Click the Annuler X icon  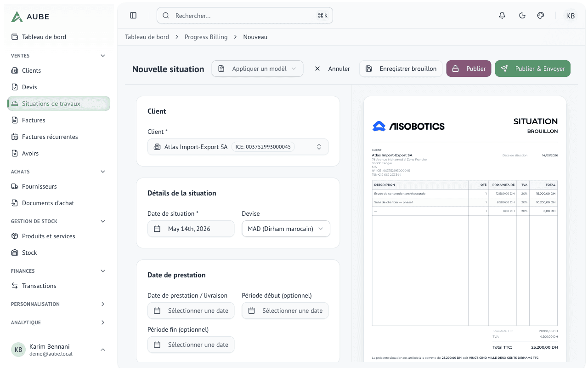click(317, 69)
